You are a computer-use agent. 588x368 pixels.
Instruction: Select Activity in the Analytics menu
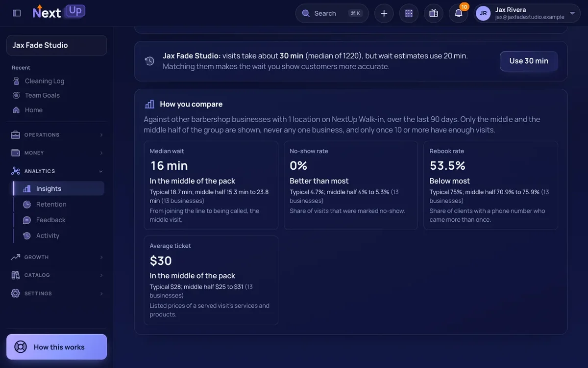[x=59, y=236]
